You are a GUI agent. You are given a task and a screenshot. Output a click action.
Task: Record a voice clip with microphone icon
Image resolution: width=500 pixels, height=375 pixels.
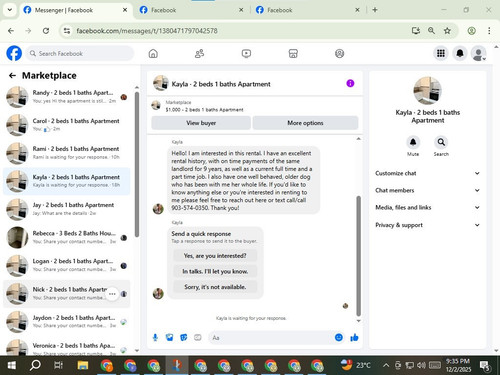point(155,338)
